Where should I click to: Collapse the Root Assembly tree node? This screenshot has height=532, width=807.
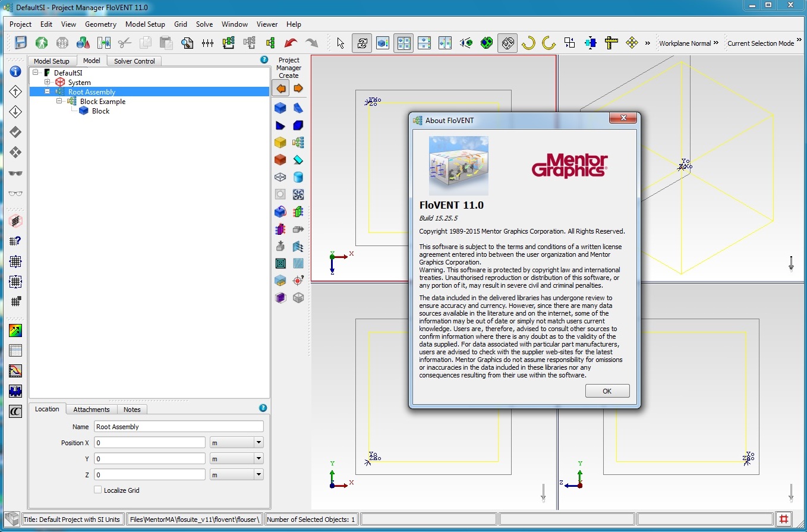point(48,92)
